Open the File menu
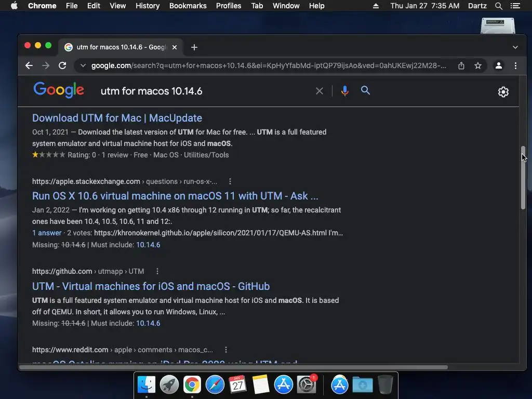Viewport: 532px width, 399px height. click(x=72, y=6)
